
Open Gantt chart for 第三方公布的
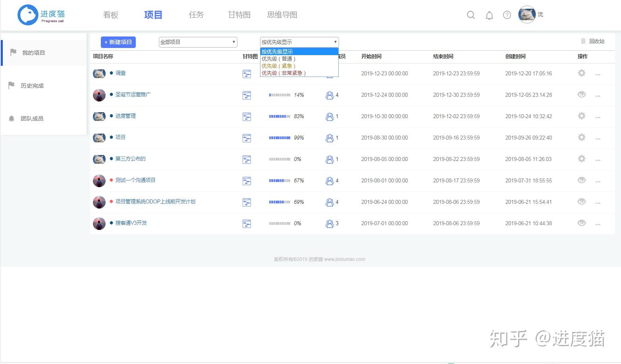pos(247,159)
